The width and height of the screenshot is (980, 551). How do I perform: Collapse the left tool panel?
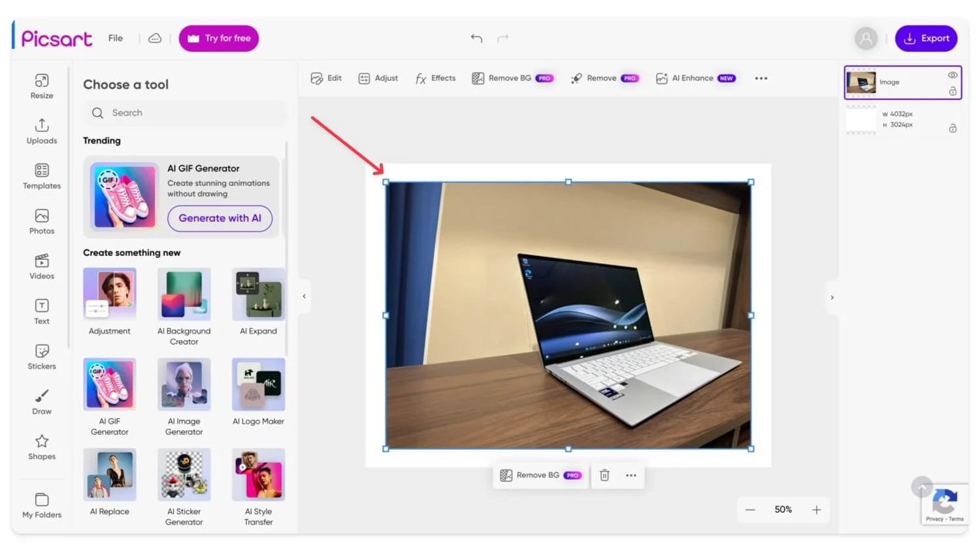tap(304, 296)
